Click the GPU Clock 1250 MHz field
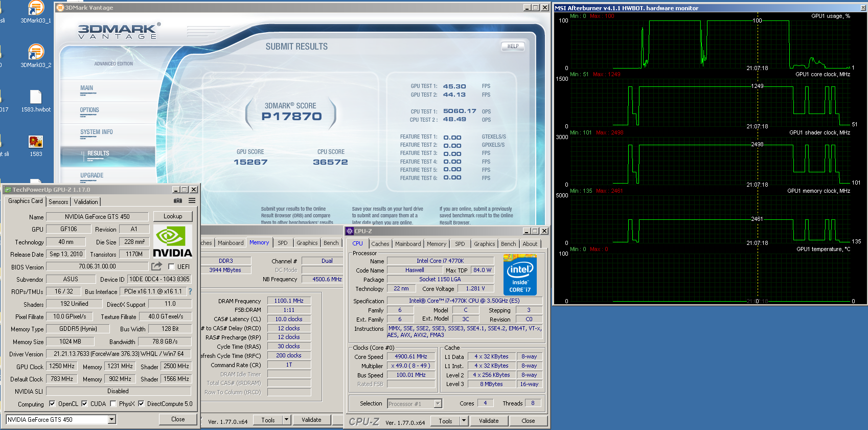The image size is (868, 430). pyautogui.click(x=62, y=366)
